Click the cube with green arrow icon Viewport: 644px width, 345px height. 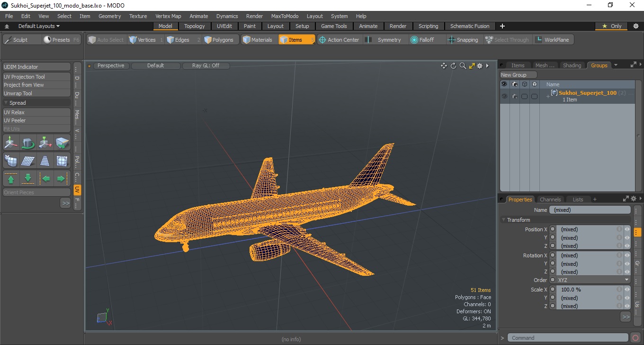[x=62, y=142]
